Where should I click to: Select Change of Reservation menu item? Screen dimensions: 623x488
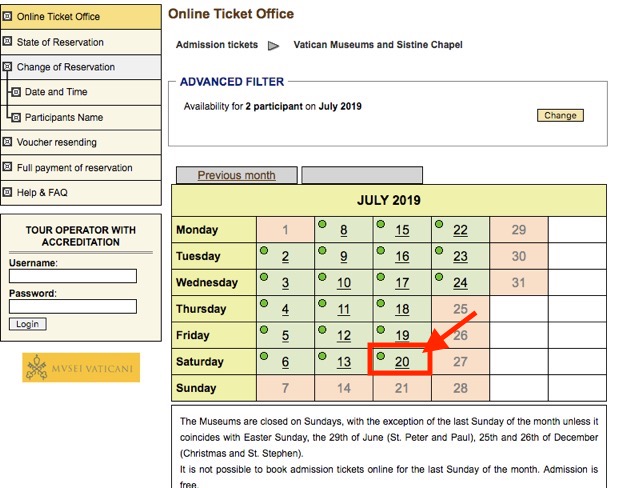coord(81,67)
